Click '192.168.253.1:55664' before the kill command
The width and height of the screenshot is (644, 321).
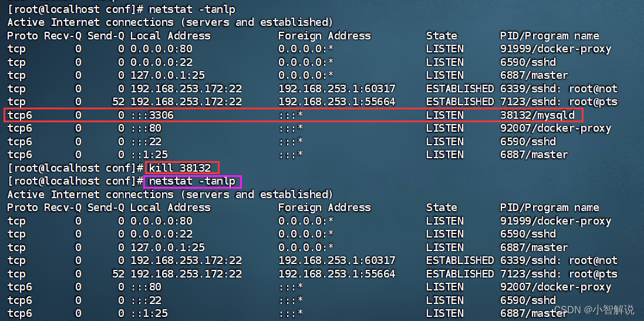click(x=337, y=102)
